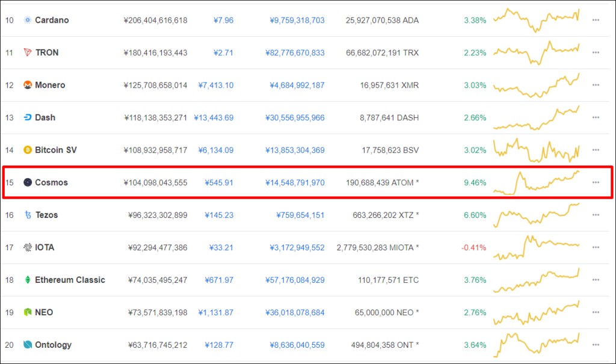Open the TRON coin page
This screenshot has height=364, width=616.
point(47,52)
